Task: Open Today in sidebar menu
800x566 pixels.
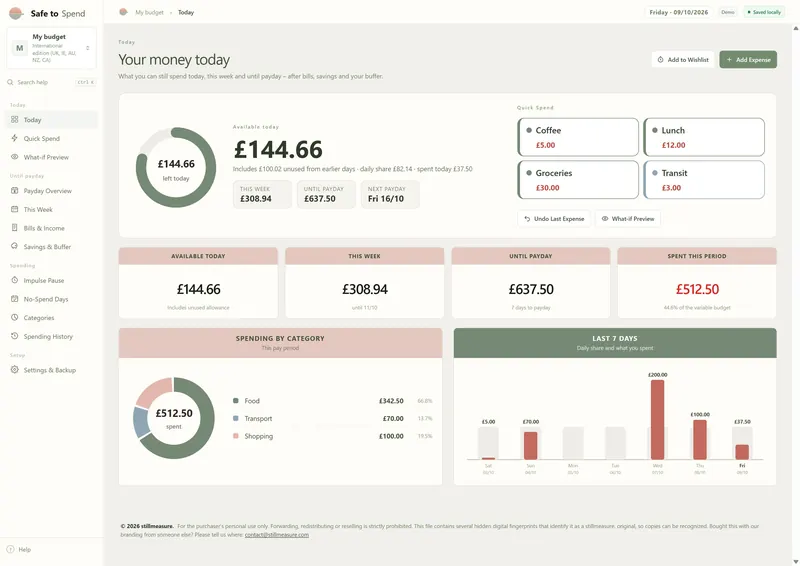Action: (52, 120)
